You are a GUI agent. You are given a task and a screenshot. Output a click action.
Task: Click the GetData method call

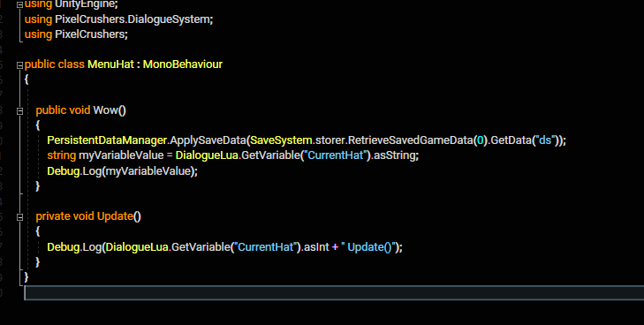pyautogui.click(x=511, y=140)
